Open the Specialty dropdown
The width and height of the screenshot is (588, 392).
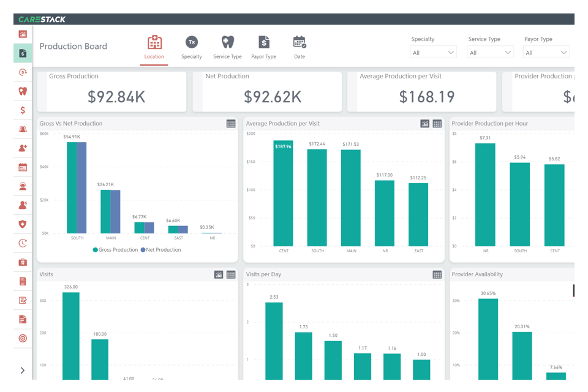click(x=433, y=52)
